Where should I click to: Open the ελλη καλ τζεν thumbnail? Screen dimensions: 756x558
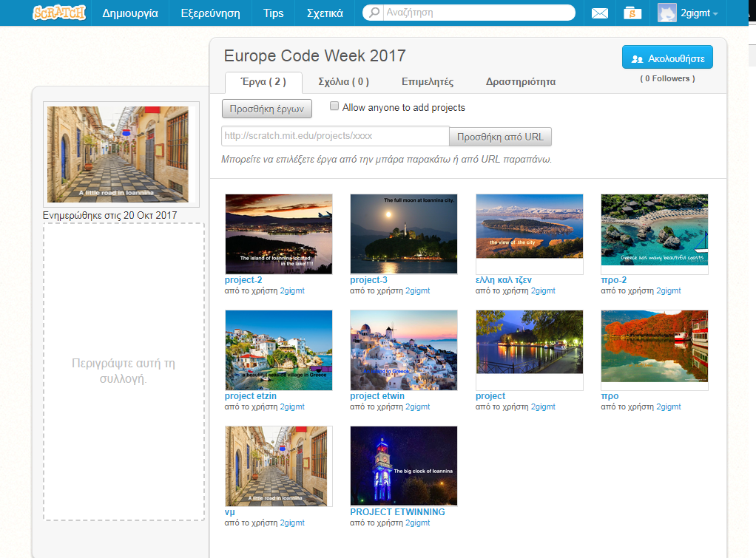530,234
